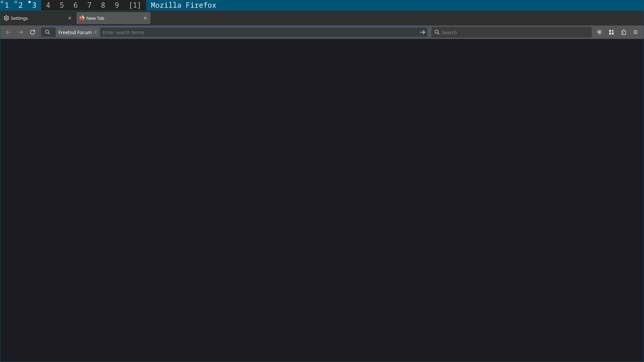The image size is (644, 362).
Task: Close the Settings tab
Action: click(70, 18)
